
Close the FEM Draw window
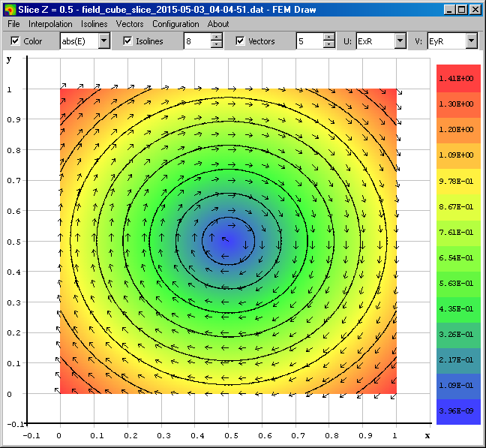[x=475, y=10]
